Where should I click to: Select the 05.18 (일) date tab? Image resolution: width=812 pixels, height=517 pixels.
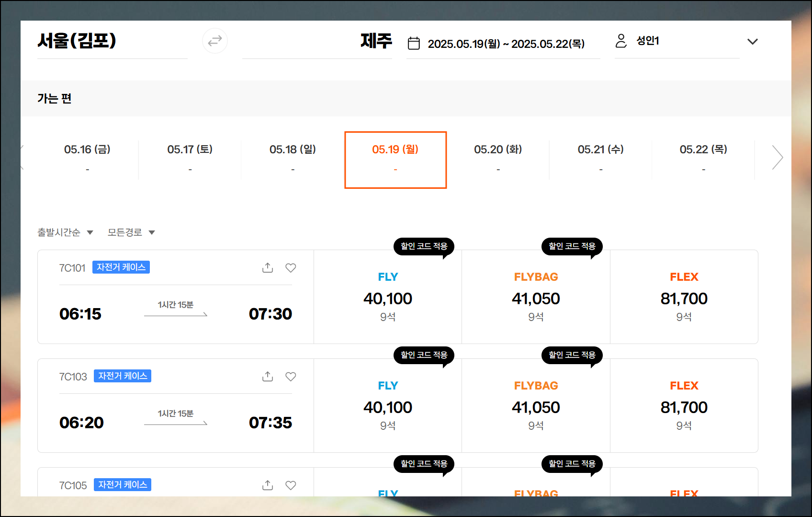click(293, 160)
